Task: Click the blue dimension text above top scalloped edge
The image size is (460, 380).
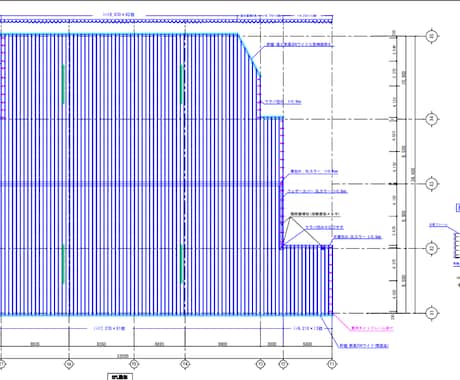Action: 119,15
